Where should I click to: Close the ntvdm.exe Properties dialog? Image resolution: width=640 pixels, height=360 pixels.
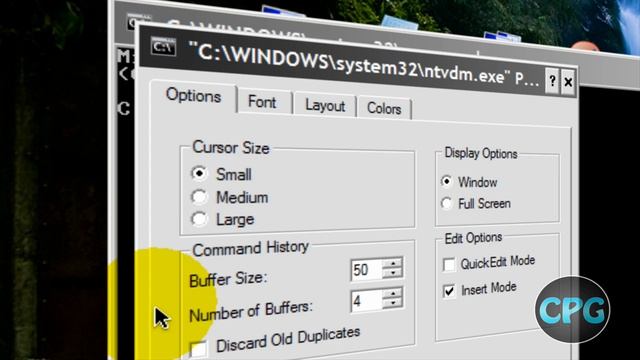pos(568,82)
